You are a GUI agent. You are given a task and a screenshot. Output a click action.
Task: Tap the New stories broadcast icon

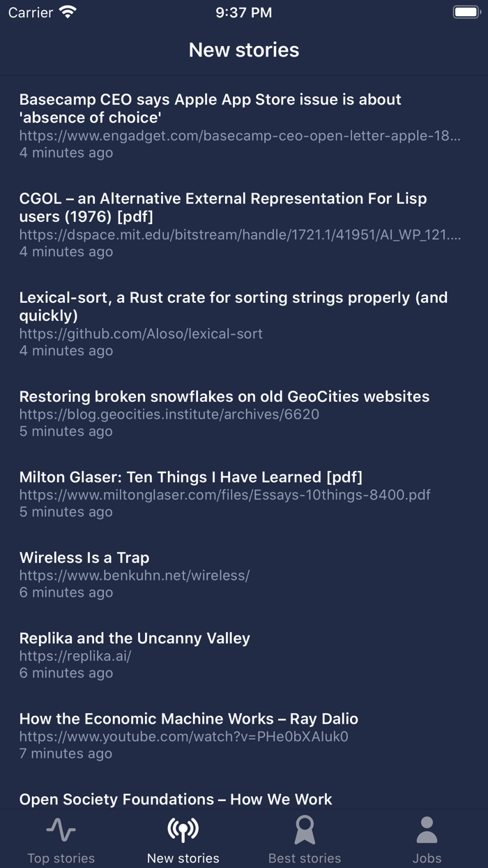point(183,831)
